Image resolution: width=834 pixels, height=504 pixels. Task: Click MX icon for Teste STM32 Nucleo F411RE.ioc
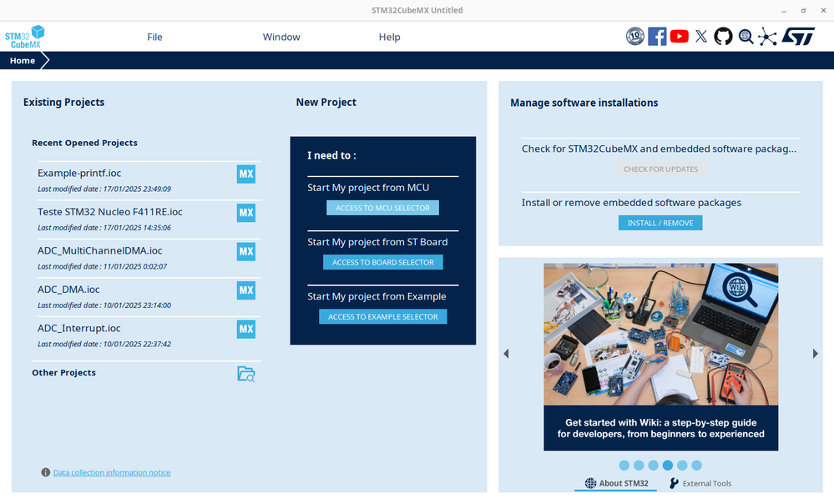tap(245, 213)
